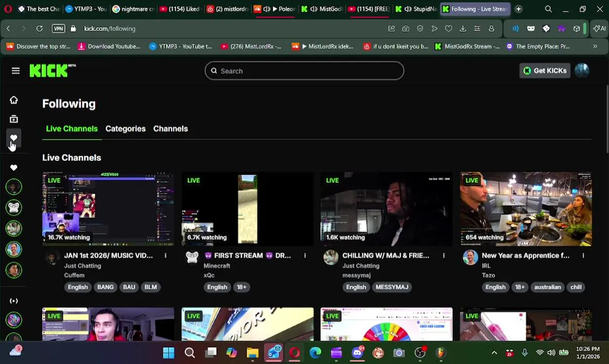Open the browser account profile icon
609x364 pixels.
(491, 29)
